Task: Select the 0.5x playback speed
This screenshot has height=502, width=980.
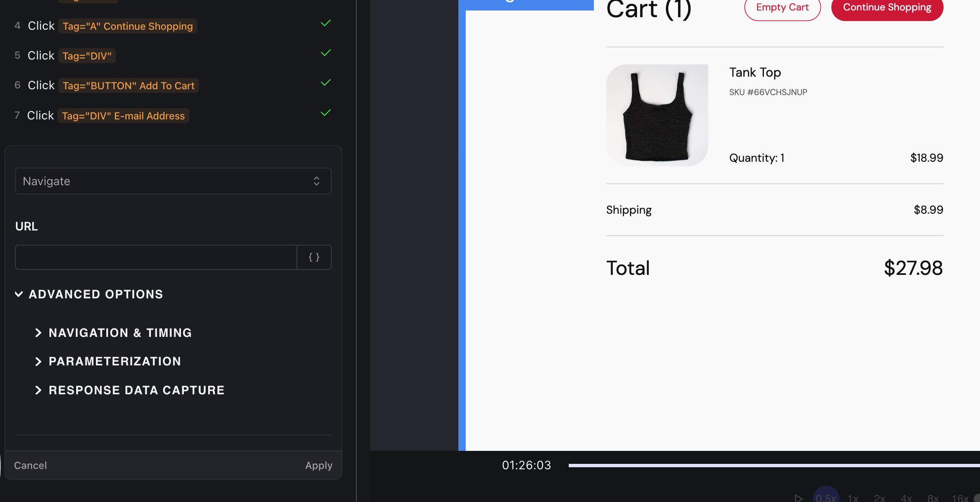Action: click(825, 497)
